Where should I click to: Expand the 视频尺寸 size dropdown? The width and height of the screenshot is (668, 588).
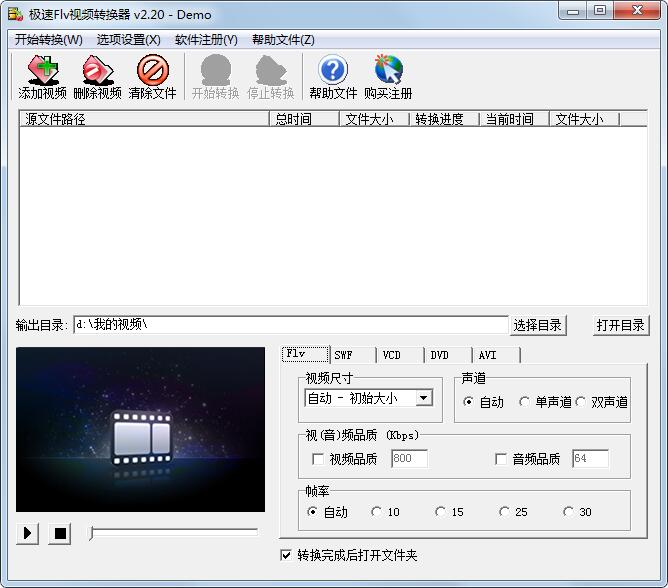coord(424,398)
